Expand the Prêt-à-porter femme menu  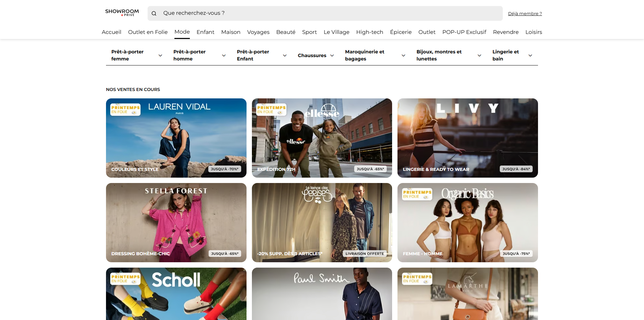pos(137,55)
